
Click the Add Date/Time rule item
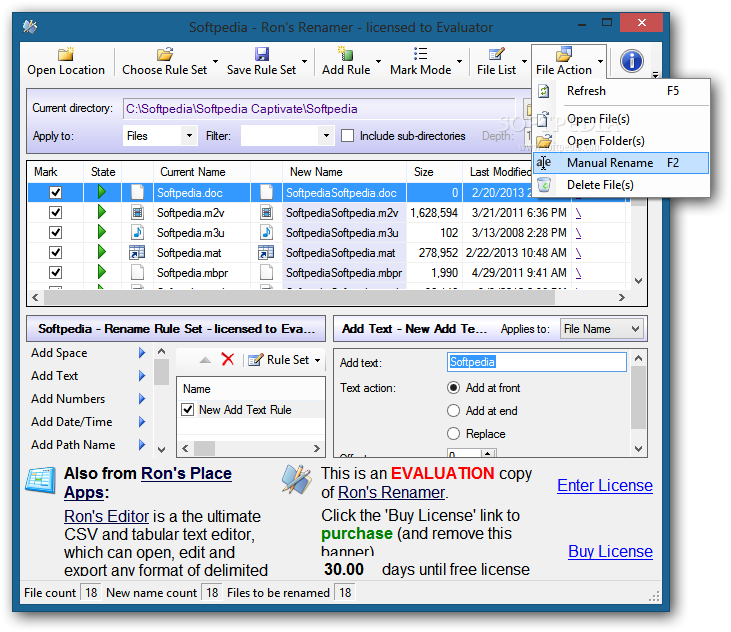[x=72, y=422]
